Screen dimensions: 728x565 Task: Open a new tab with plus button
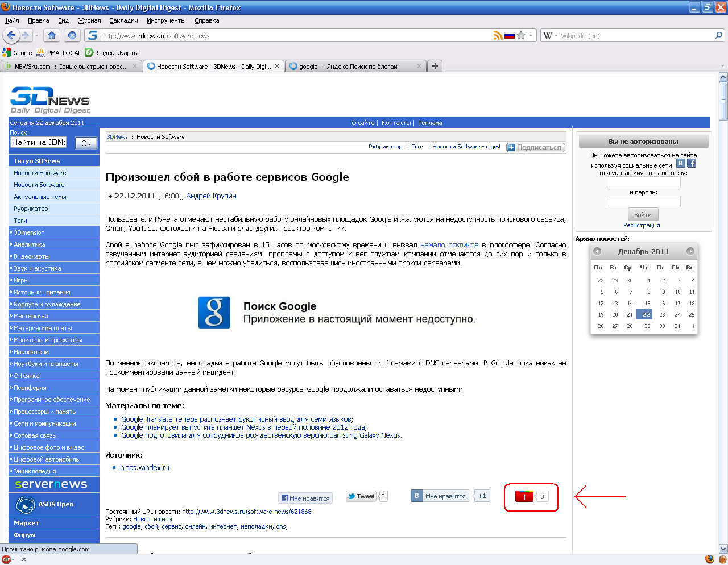(435, 66)
